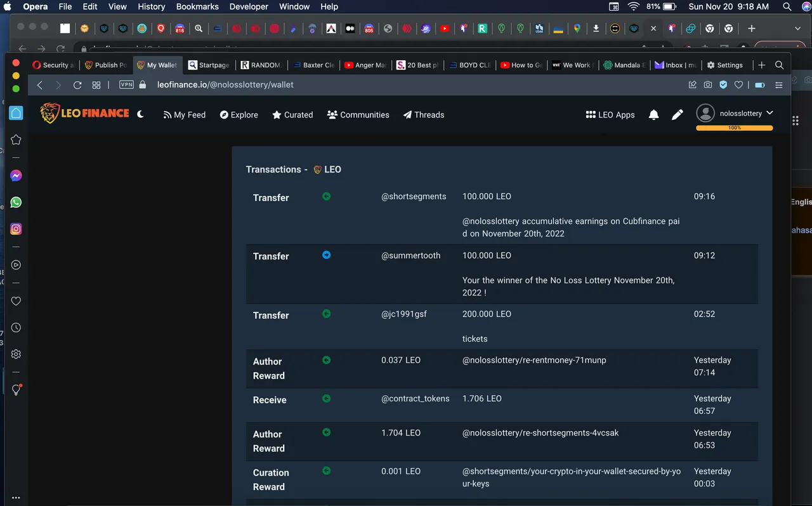Viewport: 812px width, 506px height.
Task: Switch to the Publish Post tab
Action: [x=105, y=65]
